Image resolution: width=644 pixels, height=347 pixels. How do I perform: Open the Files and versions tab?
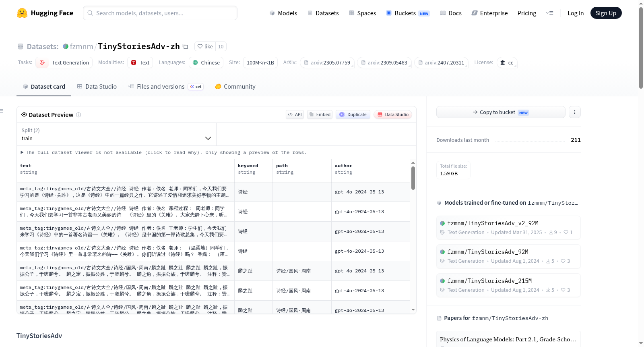(166, 87)
